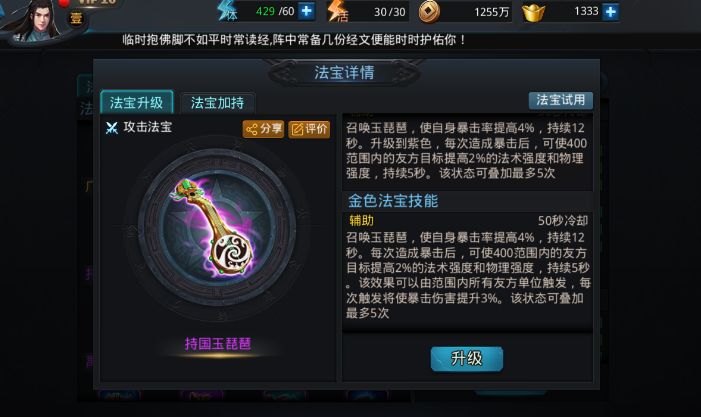Viewport: 701px width, 417px height.
Task: Click the gold ingot currency icon
Action: pyautogui.click(x=533, y=13)
